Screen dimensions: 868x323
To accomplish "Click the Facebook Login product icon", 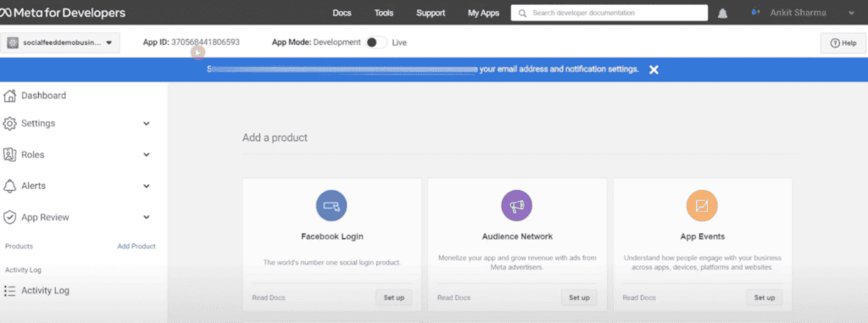I will 331,205.
